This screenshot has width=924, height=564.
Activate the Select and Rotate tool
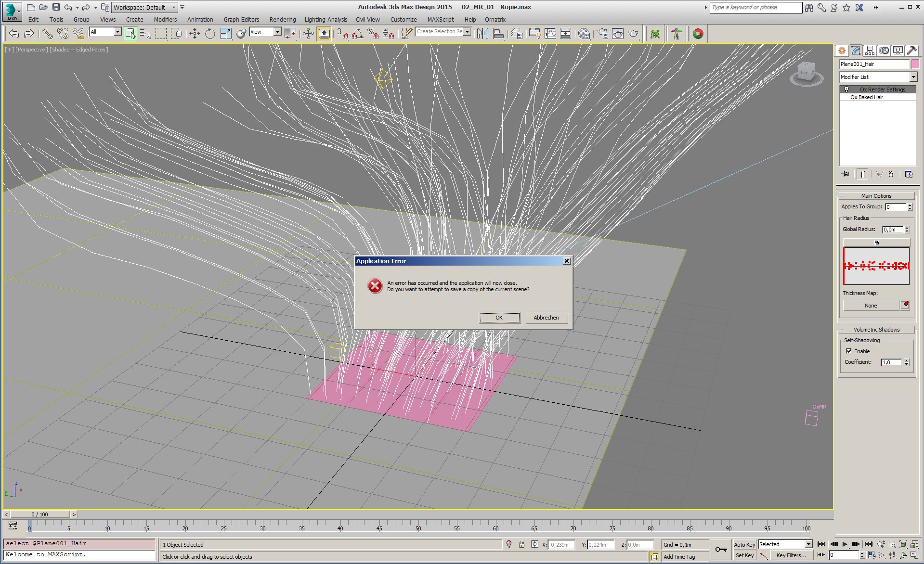210,33
